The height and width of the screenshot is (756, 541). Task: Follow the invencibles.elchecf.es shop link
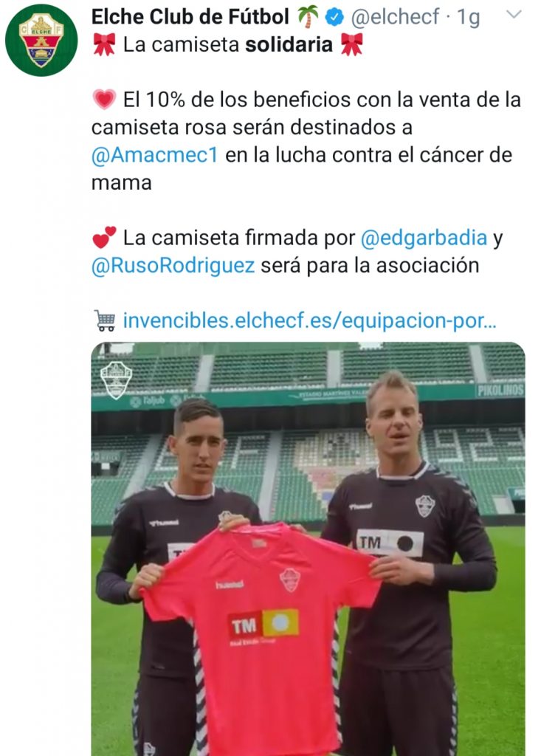309,320
